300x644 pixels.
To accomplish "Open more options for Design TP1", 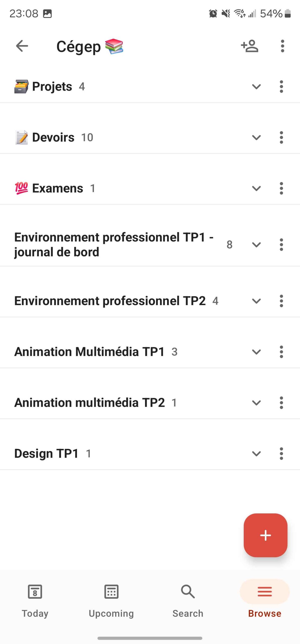I will (x=281, y=454).
